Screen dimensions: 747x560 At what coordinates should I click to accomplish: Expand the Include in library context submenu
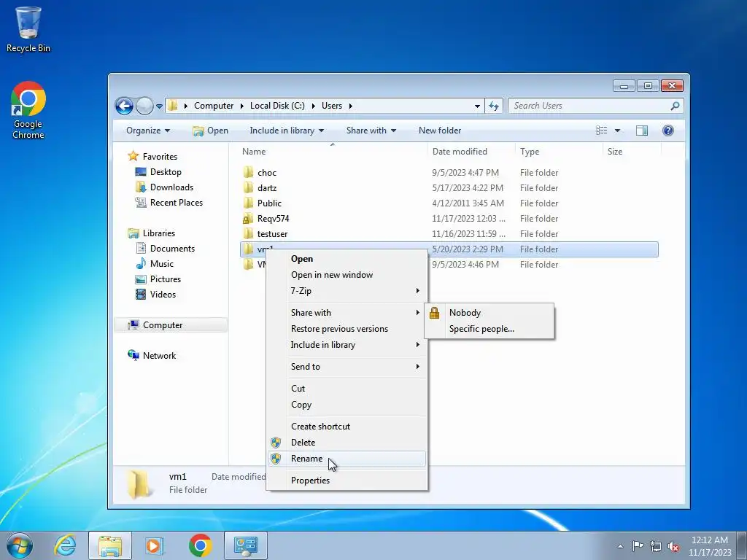coord(347,345)
